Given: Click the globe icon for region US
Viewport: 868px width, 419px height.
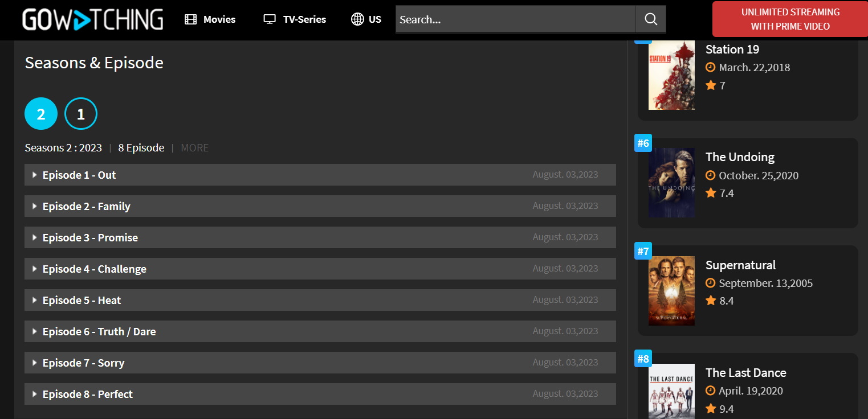Looking at the screenshot, I should (x=357, y=19).
